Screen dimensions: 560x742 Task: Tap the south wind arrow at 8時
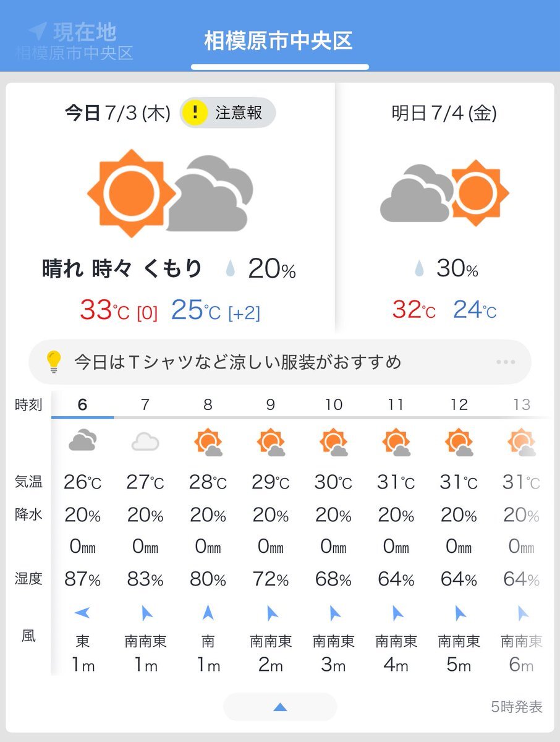208,613
